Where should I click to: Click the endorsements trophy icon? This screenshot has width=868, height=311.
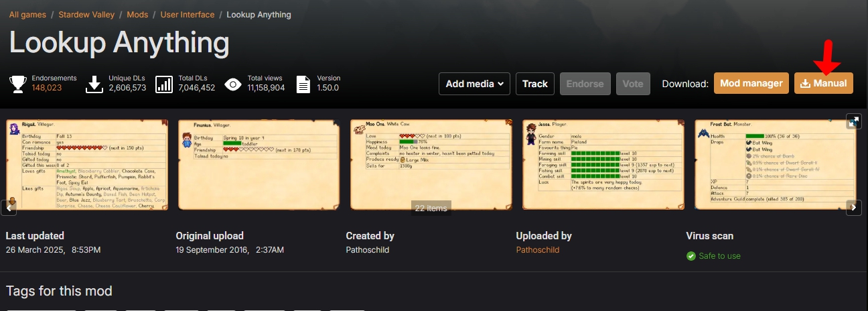[x=17, y=84]
